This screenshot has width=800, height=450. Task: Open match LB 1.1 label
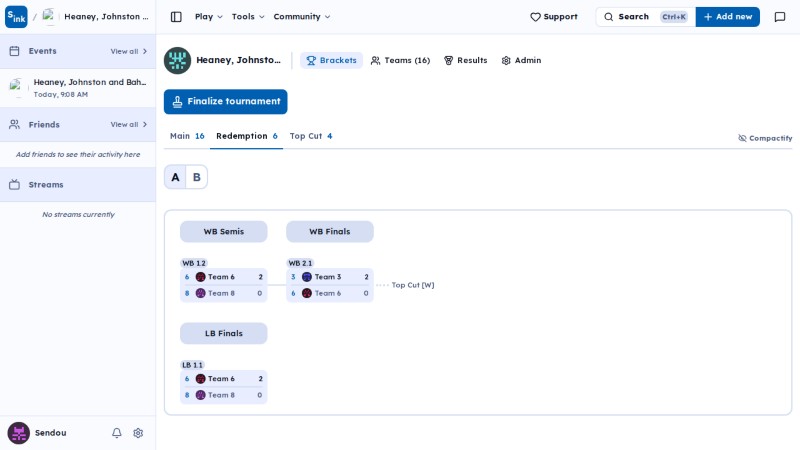[192, 365]
